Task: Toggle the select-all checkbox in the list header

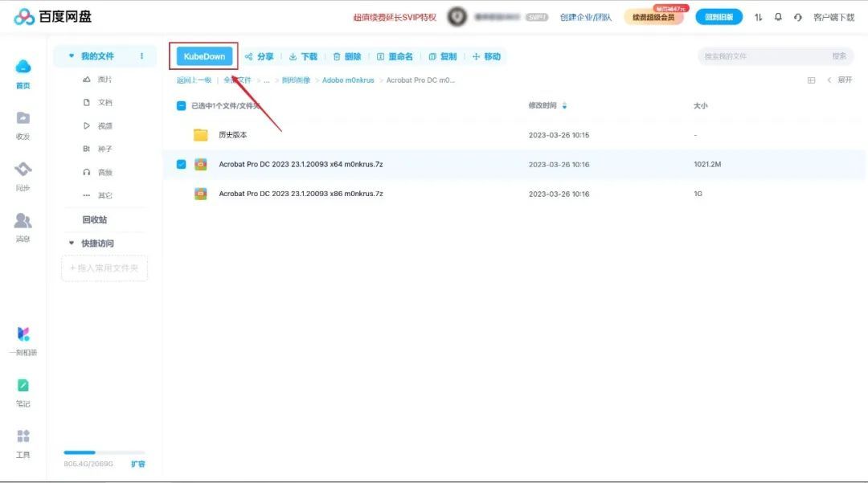Action: pyautogui.click(x=181, y=105)
